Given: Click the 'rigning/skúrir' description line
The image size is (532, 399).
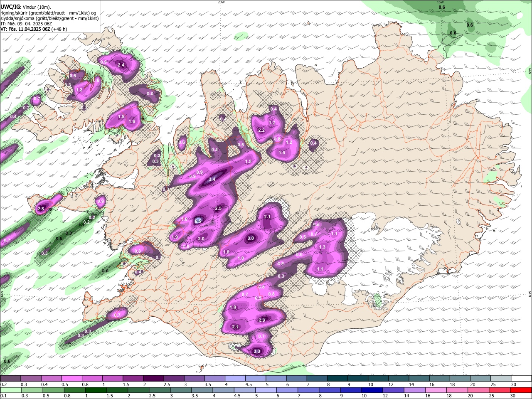Looking at the screenshot, I should (49, 12).
